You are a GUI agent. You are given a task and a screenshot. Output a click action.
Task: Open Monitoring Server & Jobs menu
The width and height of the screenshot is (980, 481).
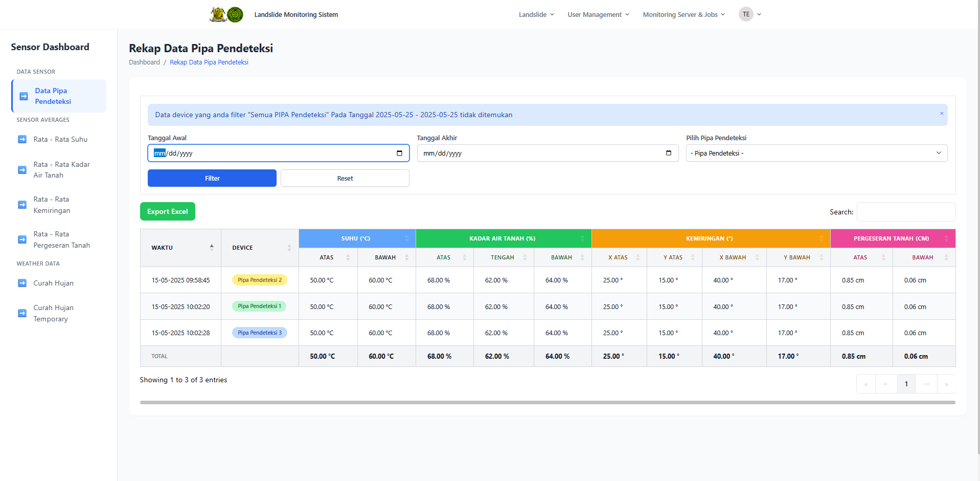[x=683, y=14]
